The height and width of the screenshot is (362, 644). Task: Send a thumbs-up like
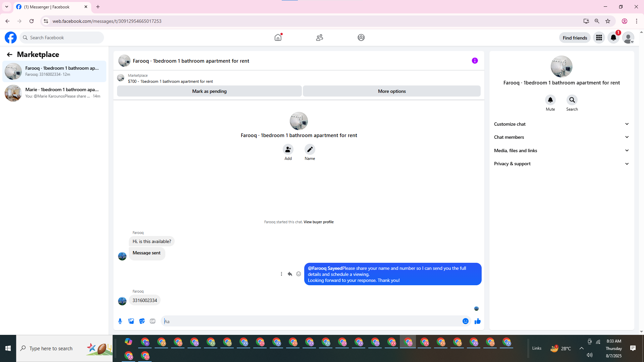point(478,321)
